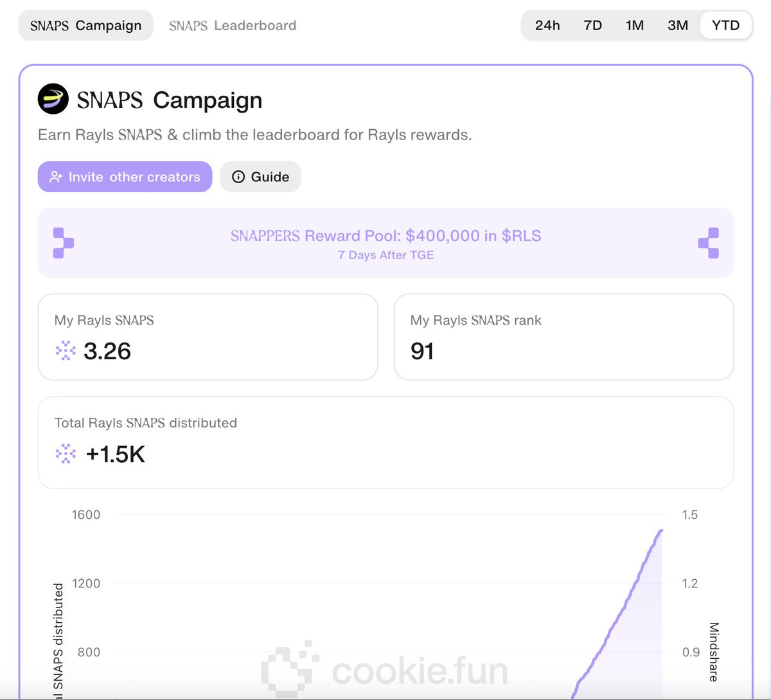Click the 7 Days After TGE text
The width and height of the screenshot is (771, 700).
point(385,255)
